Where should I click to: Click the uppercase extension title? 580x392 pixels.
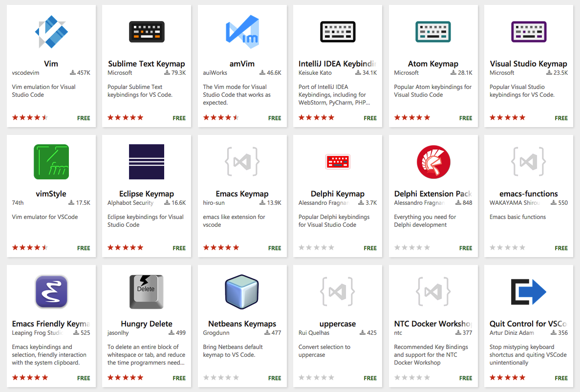click(338, 324)
